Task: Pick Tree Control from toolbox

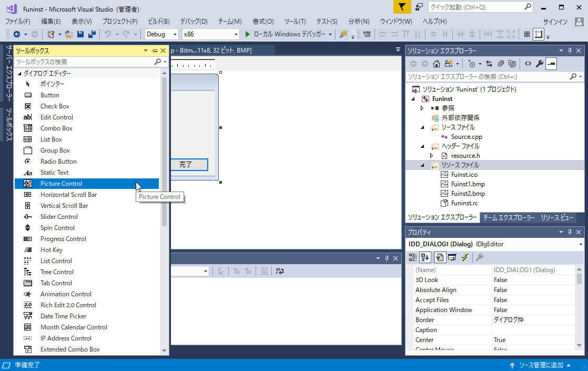Action: pyautogui.click(x=87, y=273)
